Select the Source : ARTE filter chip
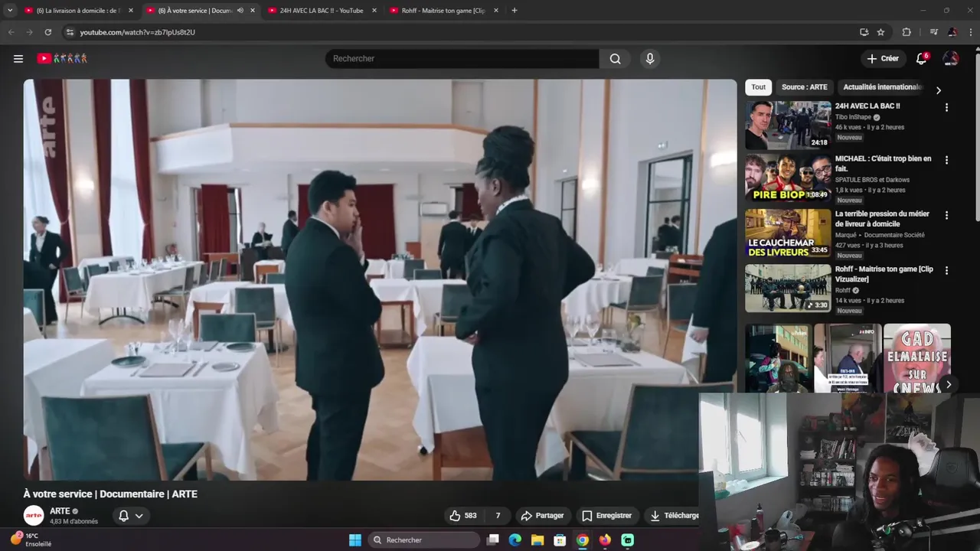980x551 pixels. pyautogui.click(x=804, y=87)
